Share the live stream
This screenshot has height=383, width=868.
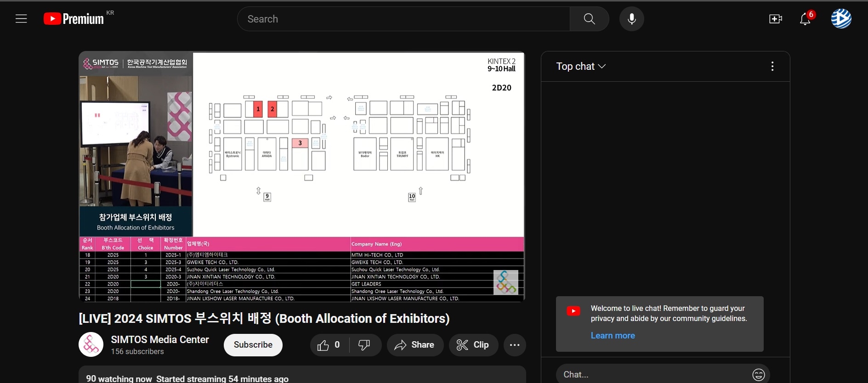[x=415, y=345]
